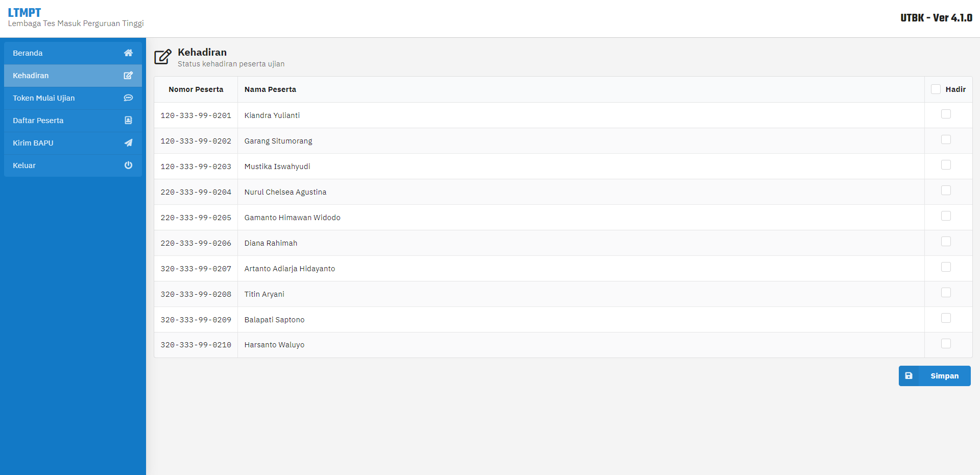Viewport: 980px width, 475px height.
Task: Click the tagline Lembaga Tes Masuk Perguruan Tinggi
Action: tap(76, 23)
